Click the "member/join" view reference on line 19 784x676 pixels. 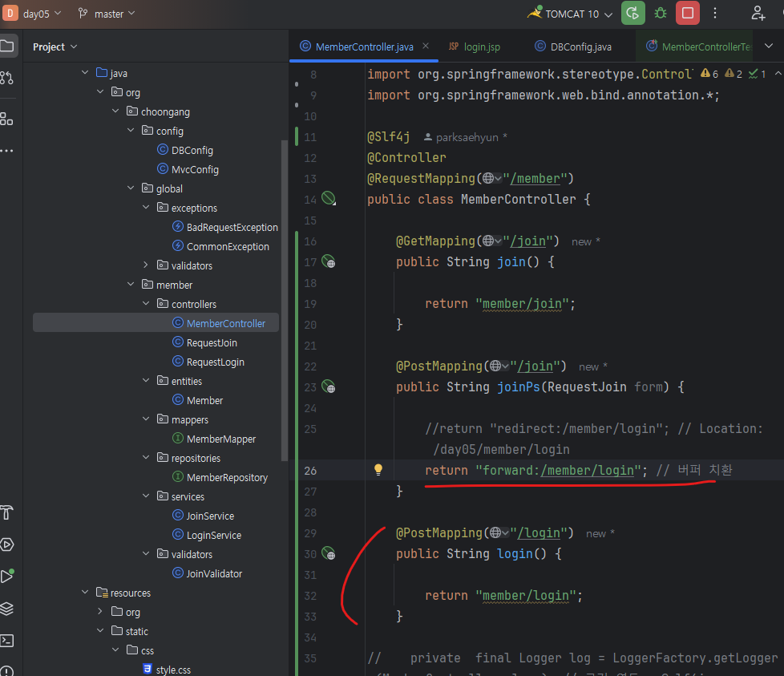pyautogui.click(x=522, y=303)
